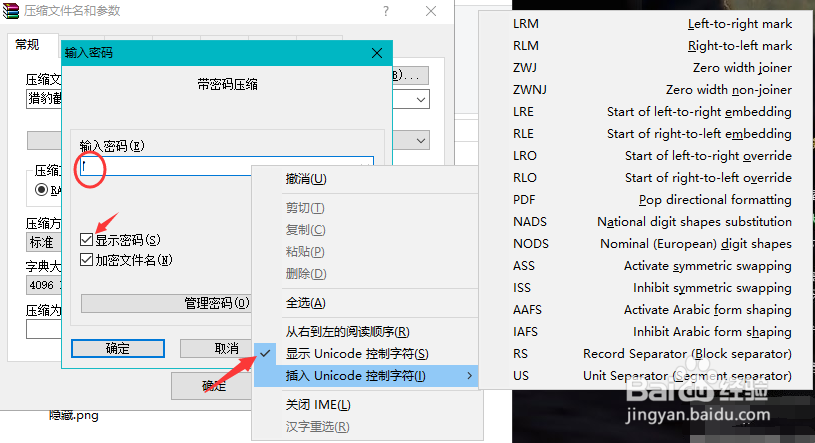Click the 压缩为 input field
Screen dimensions: 815x443
[44, 329]
